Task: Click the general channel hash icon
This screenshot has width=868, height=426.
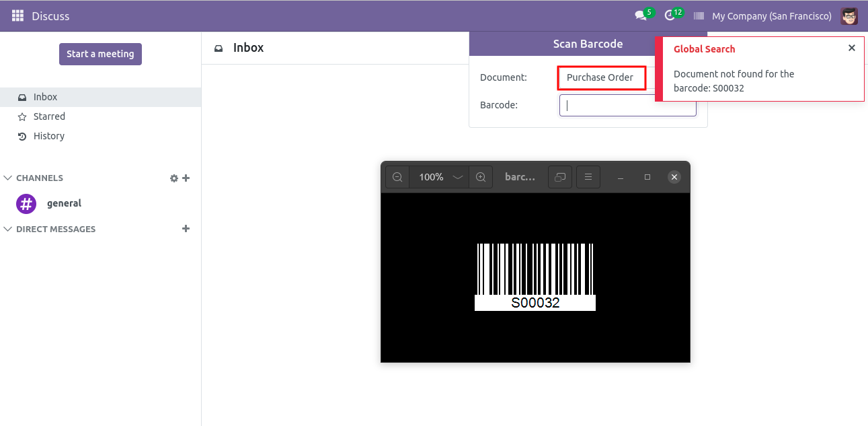Action: pos(26,203)
